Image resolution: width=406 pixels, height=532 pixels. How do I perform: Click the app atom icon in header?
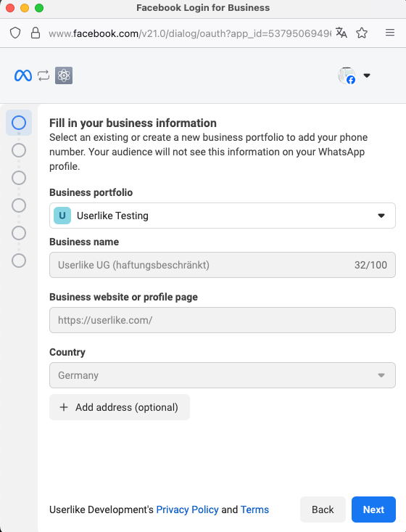tap(64, 75)
